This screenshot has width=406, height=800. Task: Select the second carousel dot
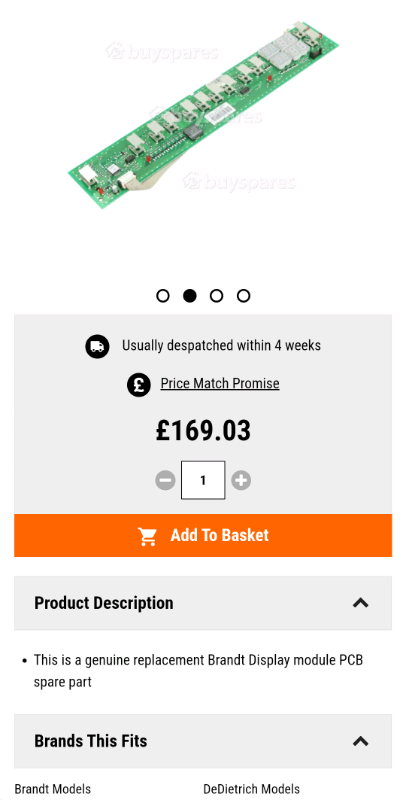coord(190,295)
